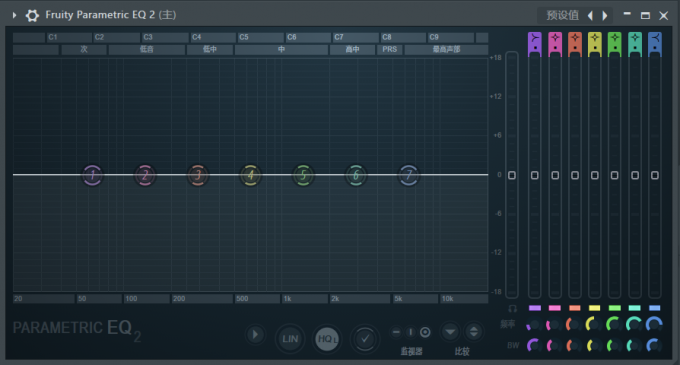Image resolution: width=680 pixels, height=365 pixels.
Task: Click the 1k frequency scale label
Action: [287, 299]
